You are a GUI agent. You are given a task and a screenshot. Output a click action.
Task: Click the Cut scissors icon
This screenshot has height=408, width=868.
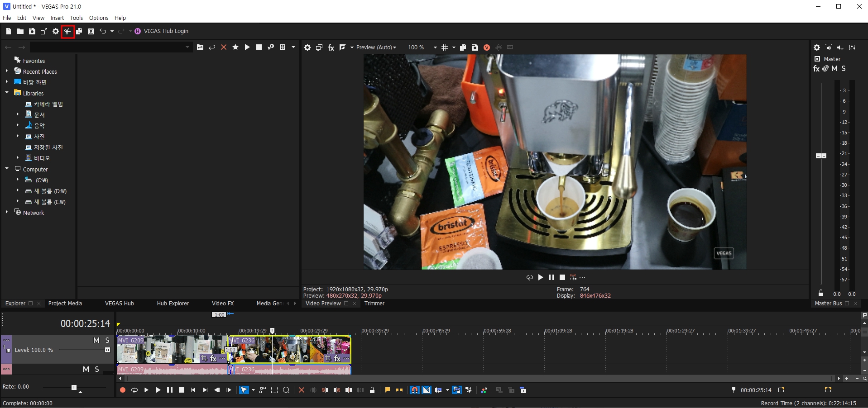67,31
